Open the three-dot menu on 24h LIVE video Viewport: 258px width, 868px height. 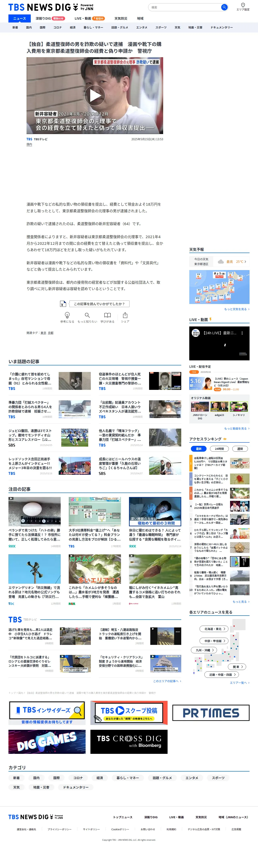coord(242,333)
